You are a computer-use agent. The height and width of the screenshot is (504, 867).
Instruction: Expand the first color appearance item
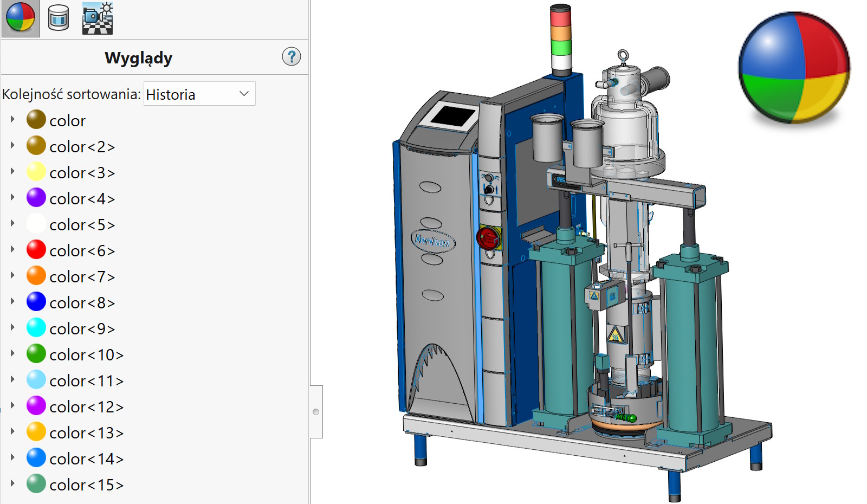[12, 119]
